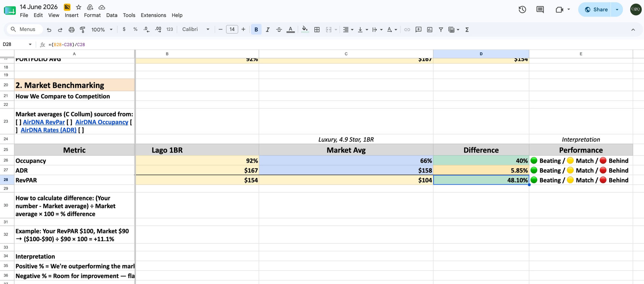Open the Borders icon
The width and height of the screenshot is (644, 284).
coord(317,30)
